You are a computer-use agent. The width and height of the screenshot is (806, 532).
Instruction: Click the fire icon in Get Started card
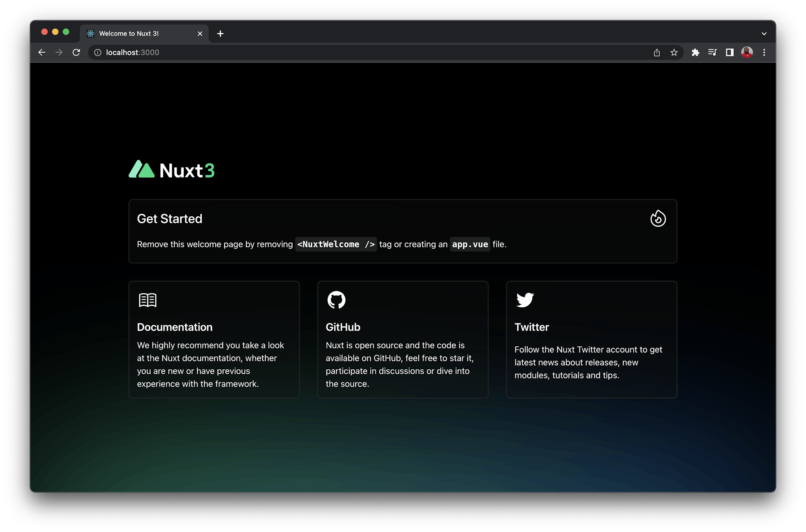[658, 219]
